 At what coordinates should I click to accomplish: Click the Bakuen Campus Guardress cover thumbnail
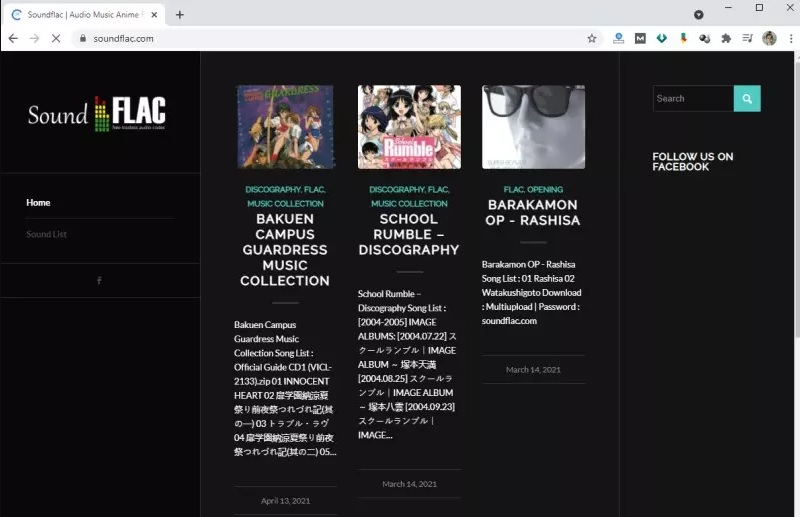(285, 127)
